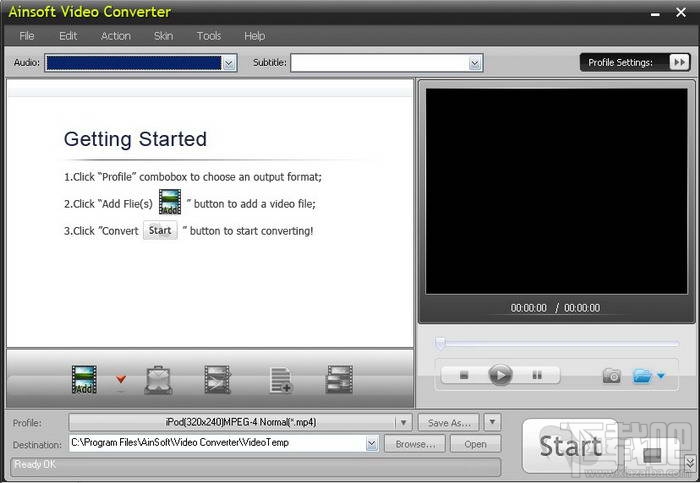Close the Ainsoft Video Converter window
Screen dimensions: 700x483
[681, 12]
